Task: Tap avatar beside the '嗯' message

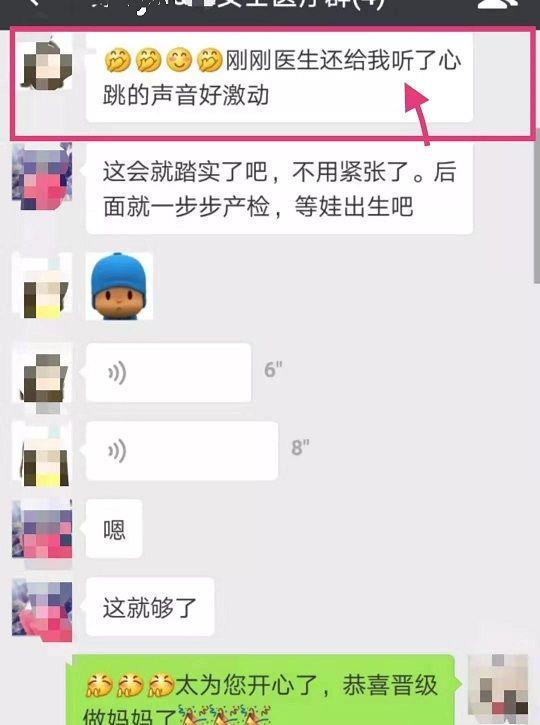Action: [x=42, y=532]
